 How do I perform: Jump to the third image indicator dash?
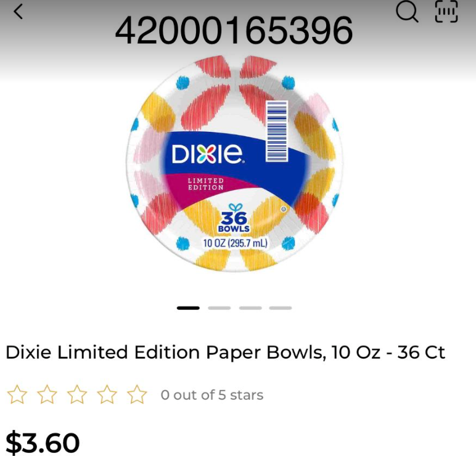coord(250,308)
